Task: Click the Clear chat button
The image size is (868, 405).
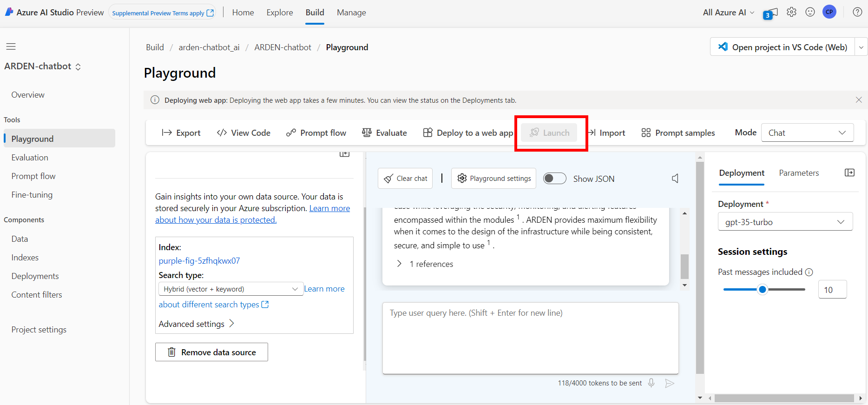Action: pyautogui.click(x=405, y=179)
